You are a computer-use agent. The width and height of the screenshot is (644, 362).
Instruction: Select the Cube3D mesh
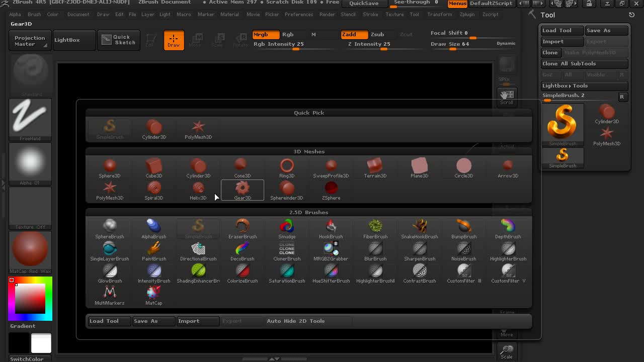coord(153,168)
